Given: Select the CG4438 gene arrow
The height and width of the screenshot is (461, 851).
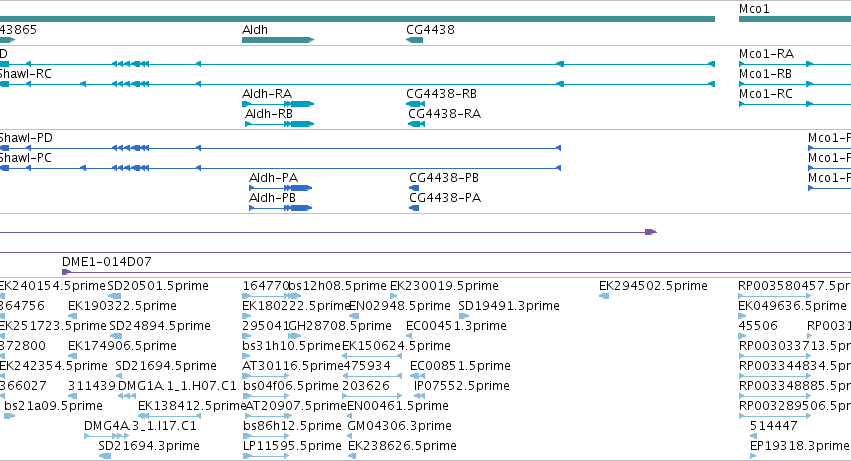Looking at the screenshot, I should pyautogui.click(x=415, y=40).
